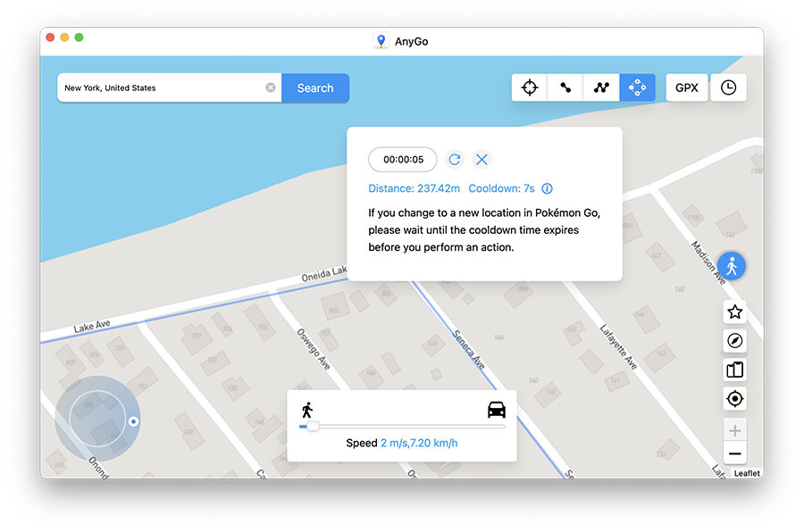Screen dimensions: 804x532
Task: Reset the cooldown timer with refresh icon
Action: 455,160
